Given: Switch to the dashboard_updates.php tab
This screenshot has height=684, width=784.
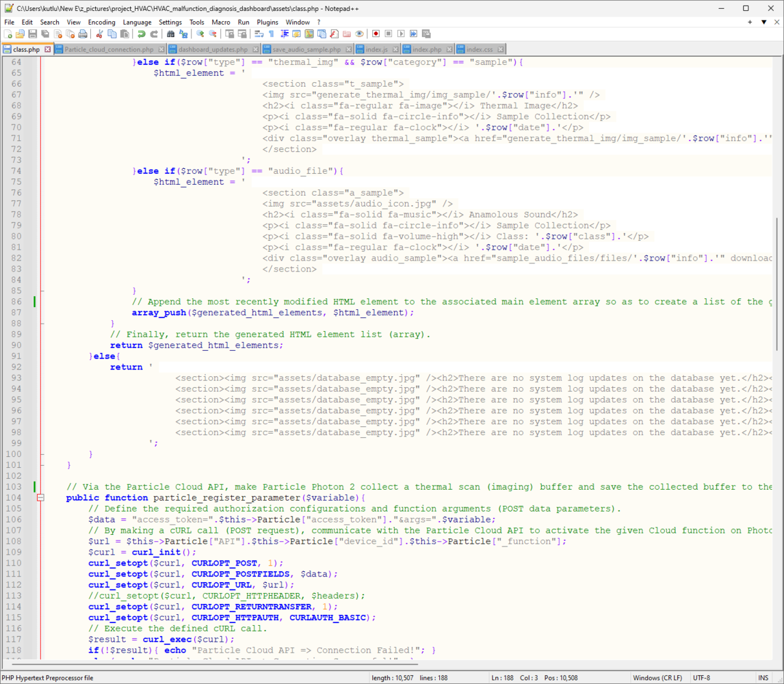Looking at the screenshot, I should pyautogui.click(x=213, y=49).
